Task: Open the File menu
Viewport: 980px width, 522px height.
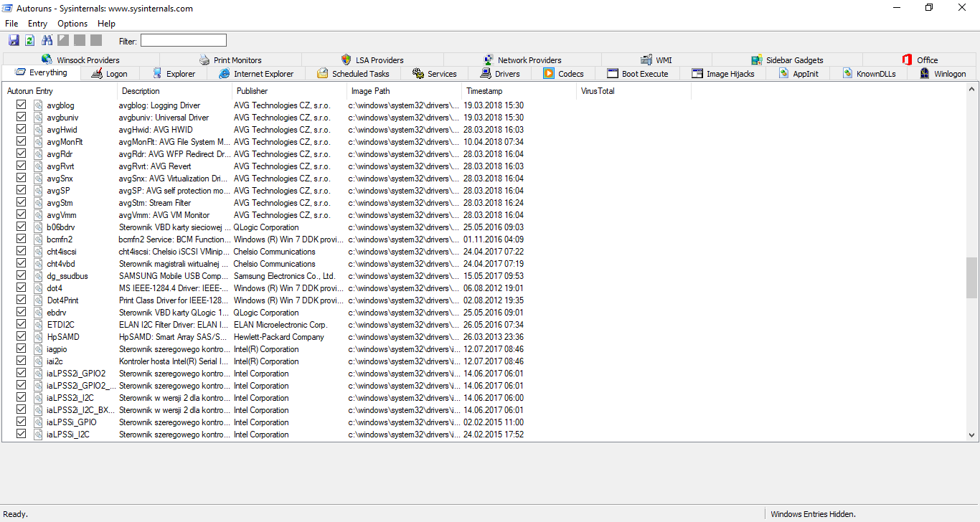Action: click(x=11, y=24)
